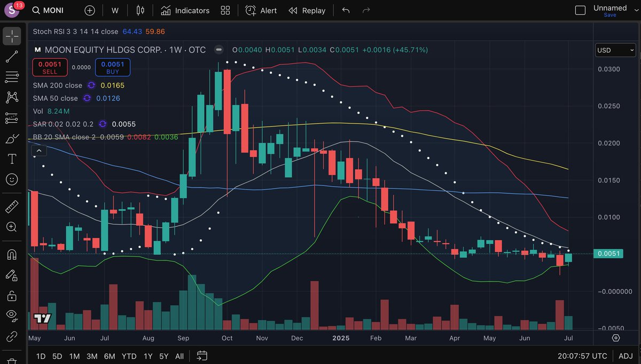
Task: Open the Unnamed layout save menu
Action: 610,11
